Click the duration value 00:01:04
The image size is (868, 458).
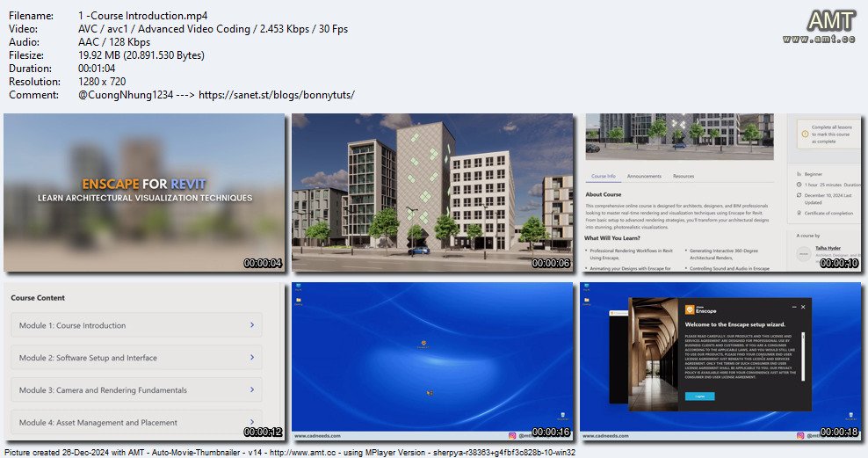tap(97, 69)
